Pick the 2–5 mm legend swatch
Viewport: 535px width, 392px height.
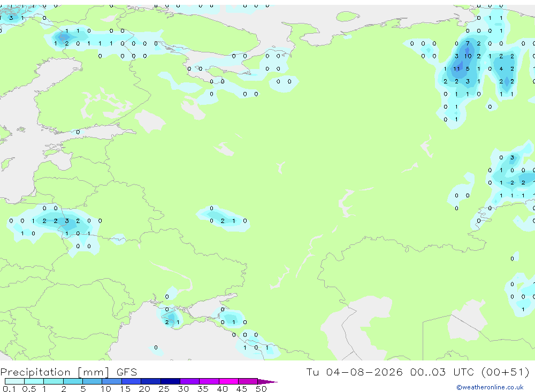pos(73,381)
